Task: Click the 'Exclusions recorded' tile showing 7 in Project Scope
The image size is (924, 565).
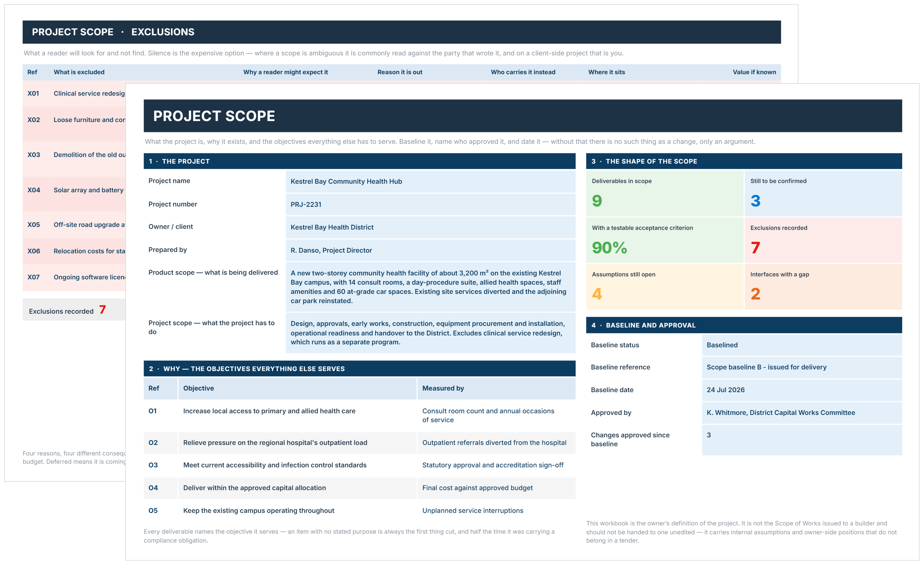Action: pos(823,240)
